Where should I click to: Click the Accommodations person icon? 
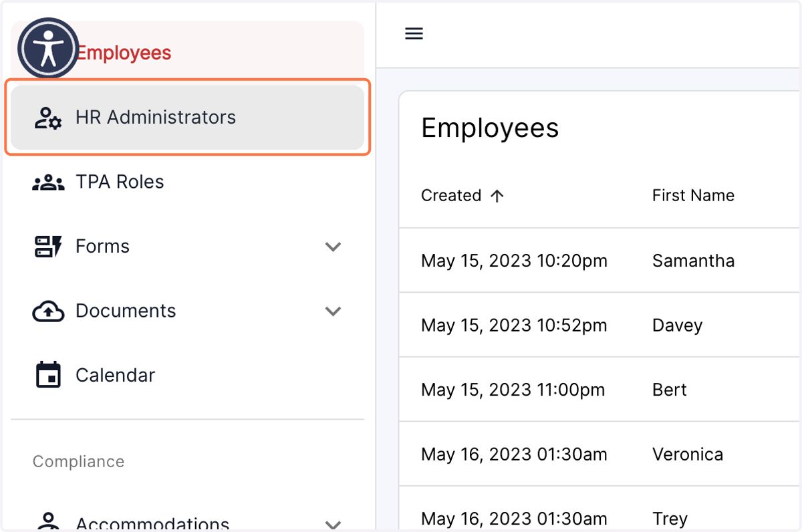[48, 522]
